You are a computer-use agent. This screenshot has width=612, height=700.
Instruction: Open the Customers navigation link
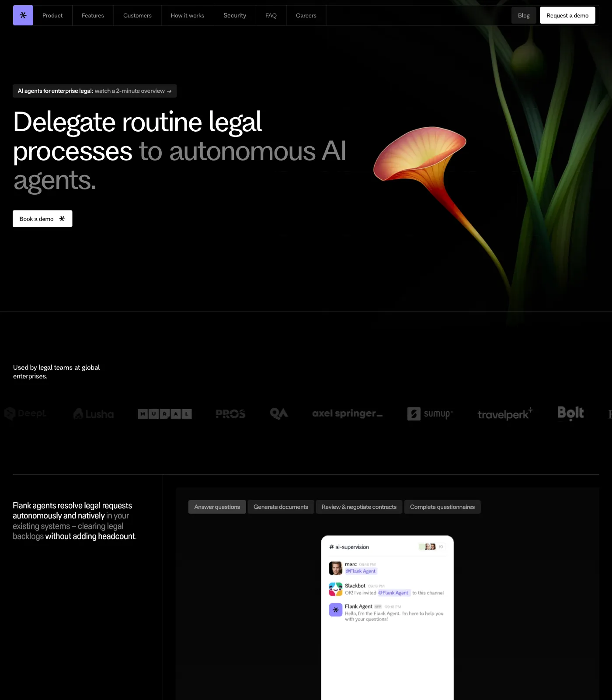pyautogui.click(x=137, y=15)
